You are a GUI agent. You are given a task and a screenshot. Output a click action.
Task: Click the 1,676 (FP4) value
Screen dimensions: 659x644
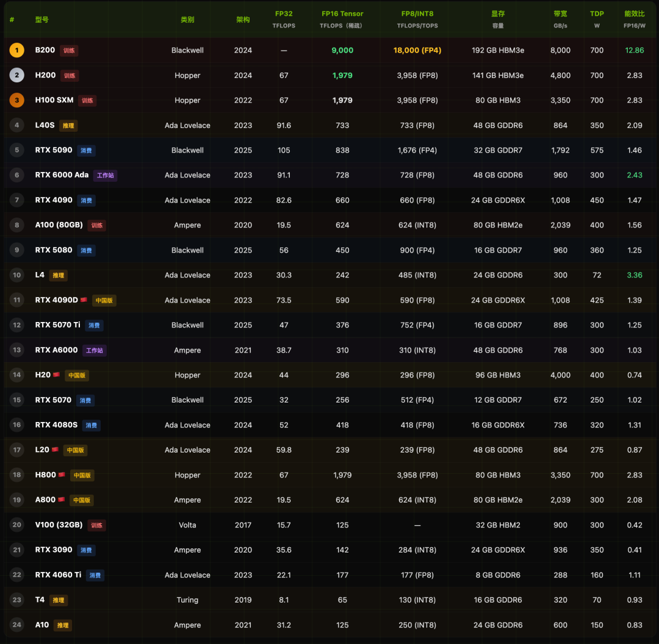click(x=417, y=151)
